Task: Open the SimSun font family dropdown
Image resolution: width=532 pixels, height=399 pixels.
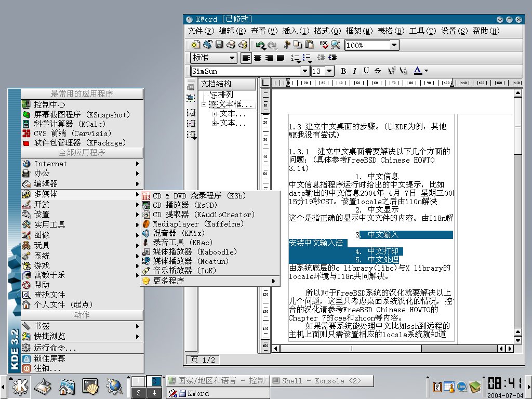Action: pyautogui.click(x=304, y=71)
